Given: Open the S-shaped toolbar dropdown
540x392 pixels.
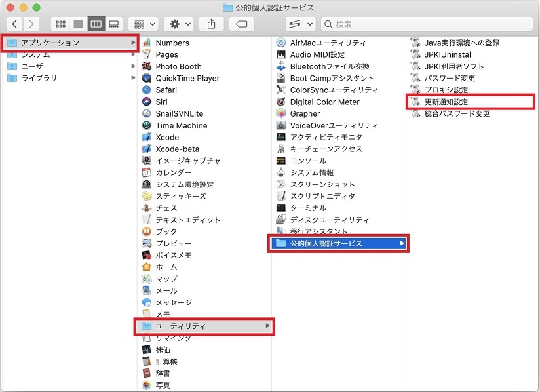Looking at the screenshot, I should point(300,24).
